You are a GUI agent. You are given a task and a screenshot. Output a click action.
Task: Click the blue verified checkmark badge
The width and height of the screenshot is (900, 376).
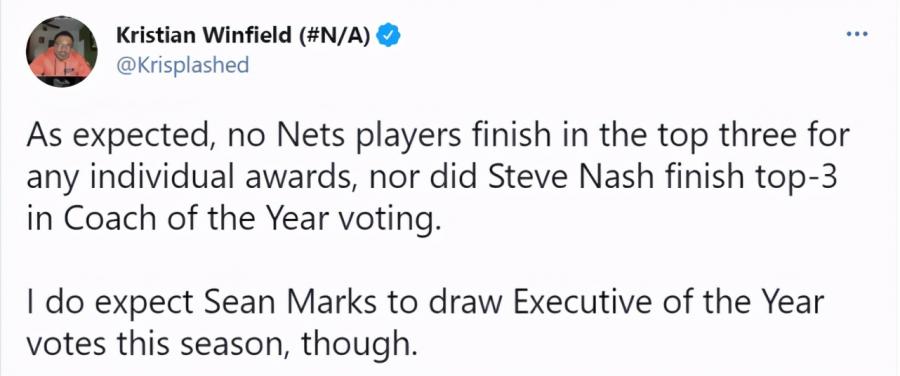tap(388, 36)
